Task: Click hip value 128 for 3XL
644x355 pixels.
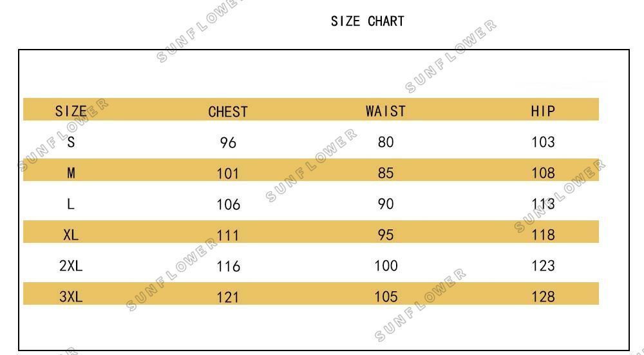Action: (543, 296)
